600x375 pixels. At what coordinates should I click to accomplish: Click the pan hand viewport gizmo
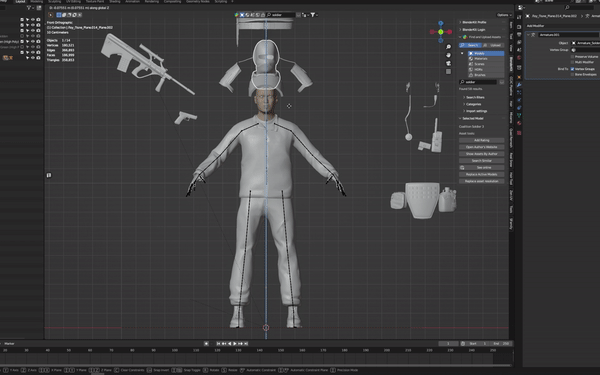click(x=448, y=55)
